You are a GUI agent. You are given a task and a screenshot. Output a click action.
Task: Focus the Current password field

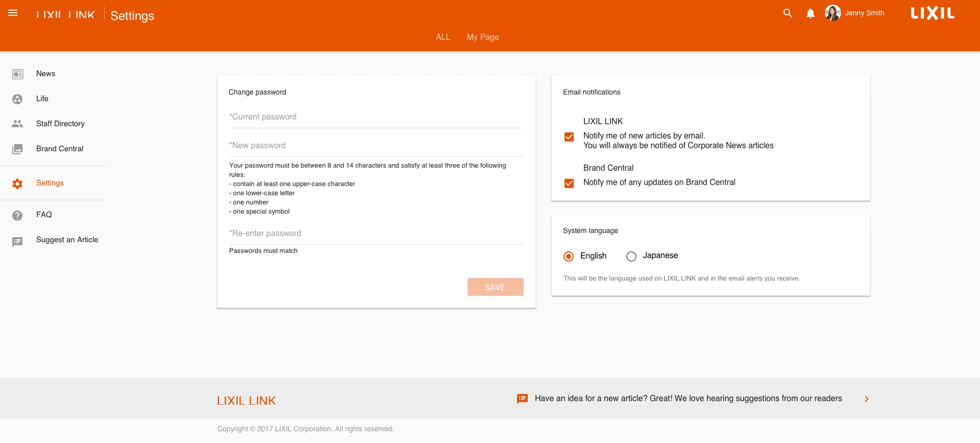[x=376, y=117]
